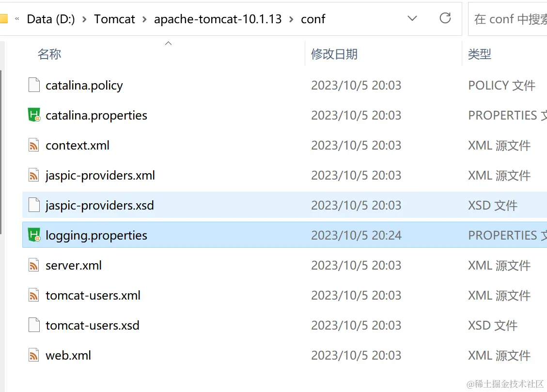The width and height of the screenshot is (547, 392).
Task: Click the logging.properties file icon
Action: coord(34,235)
